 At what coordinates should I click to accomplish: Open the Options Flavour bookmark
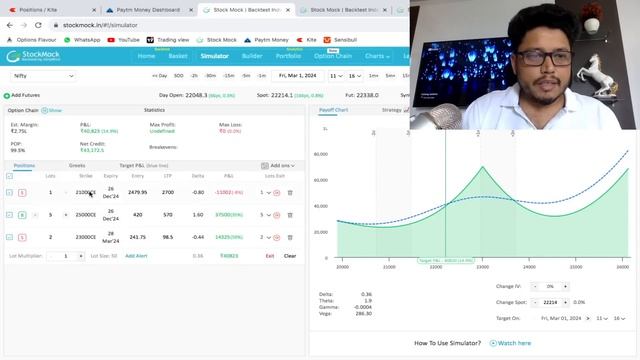(32, 40)
